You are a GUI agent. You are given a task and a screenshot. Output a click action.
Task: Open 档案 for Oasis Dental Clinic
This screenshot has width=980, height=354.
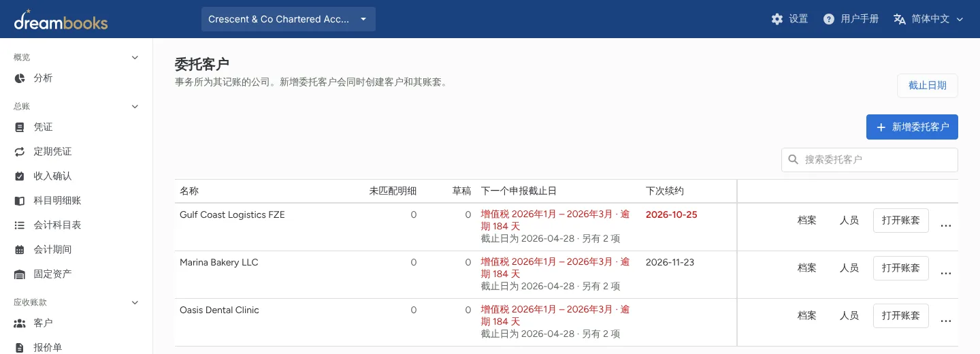tap(807, 316)
